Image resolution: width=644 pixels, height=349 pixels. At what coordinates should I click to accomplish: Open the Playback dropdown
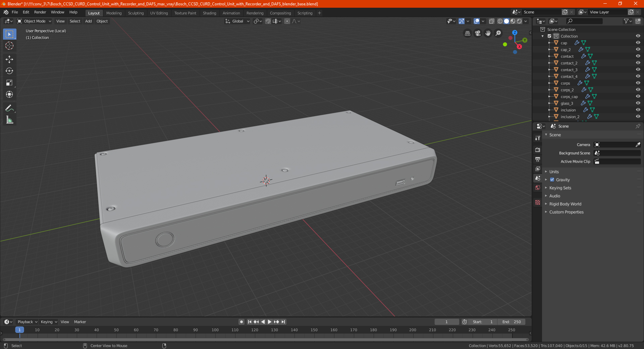coord(27,322)
